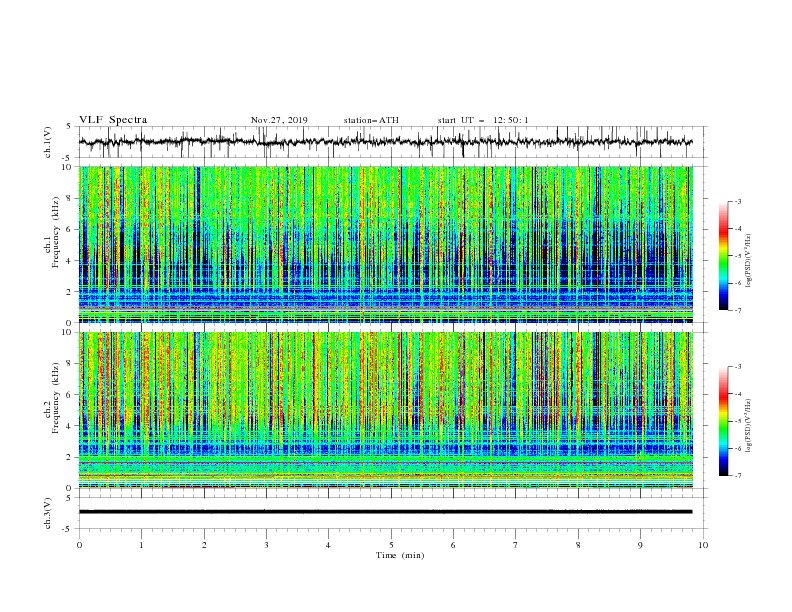Select the date text "Nov.27, 2019"
Image resolution: width=792 pixels, height=612 pixels.
click(279, 120)
